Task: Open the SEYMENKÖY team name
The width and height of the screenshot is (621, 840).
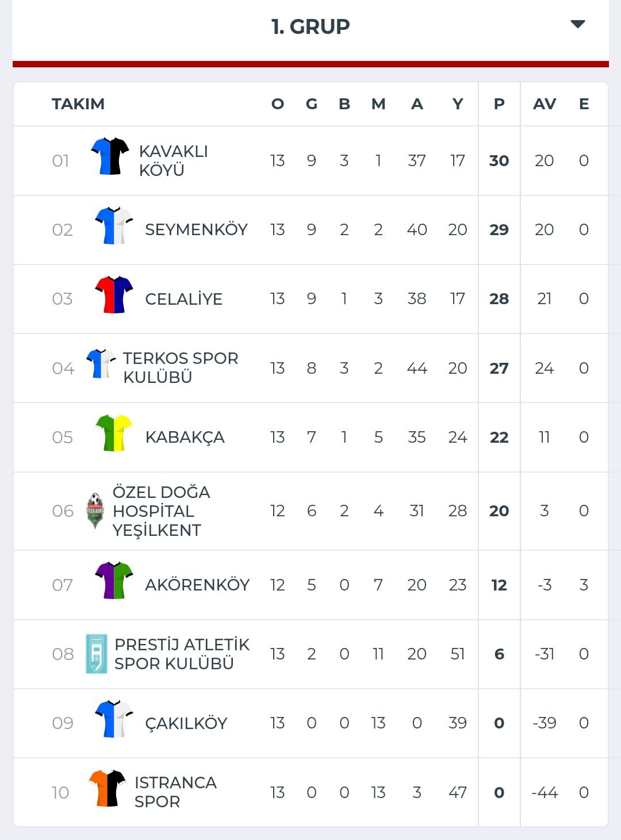Action: (x=196, y=229)
